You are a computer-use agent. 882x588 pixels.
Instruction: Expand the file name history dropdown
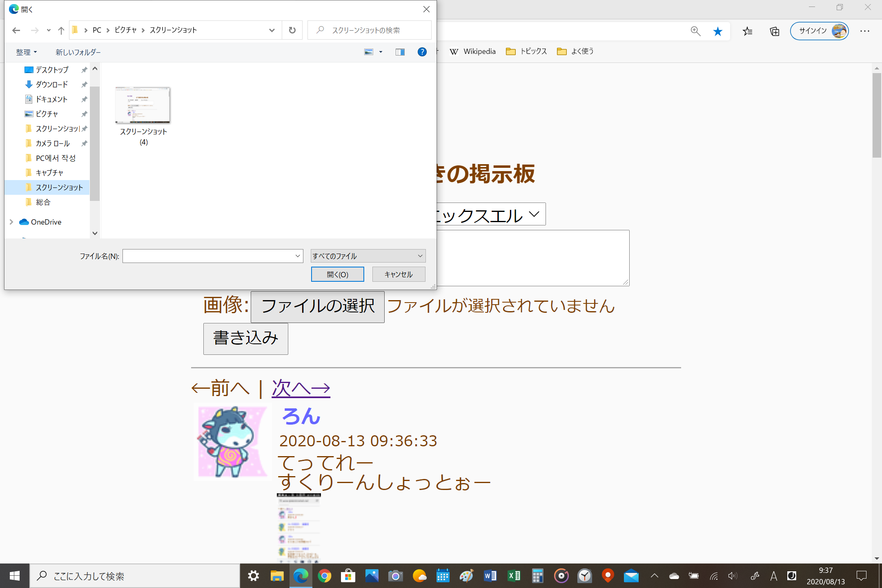tap(298, 256)
